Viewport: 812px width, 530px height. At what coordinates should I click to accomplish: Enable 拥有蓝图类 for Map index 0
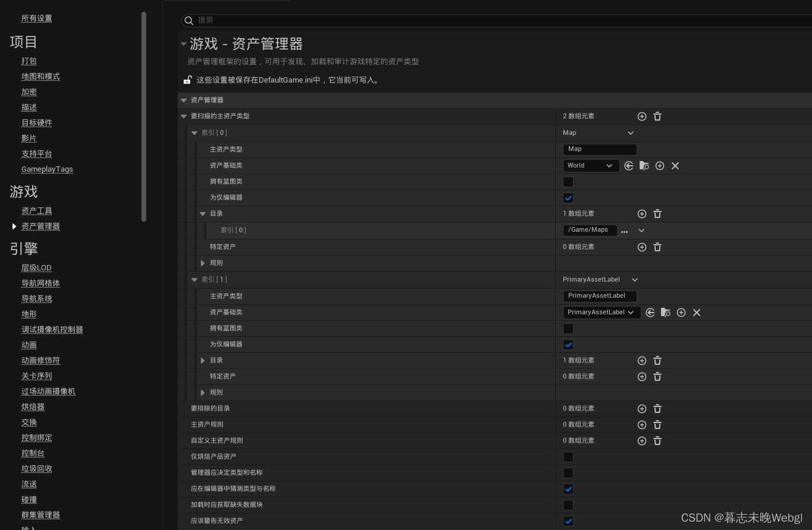tap(568, 182)
